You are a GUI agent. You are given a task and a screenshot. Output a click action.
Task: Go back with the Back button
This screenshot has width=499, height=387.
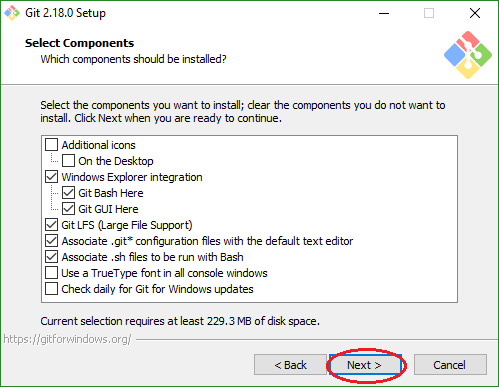290,365
